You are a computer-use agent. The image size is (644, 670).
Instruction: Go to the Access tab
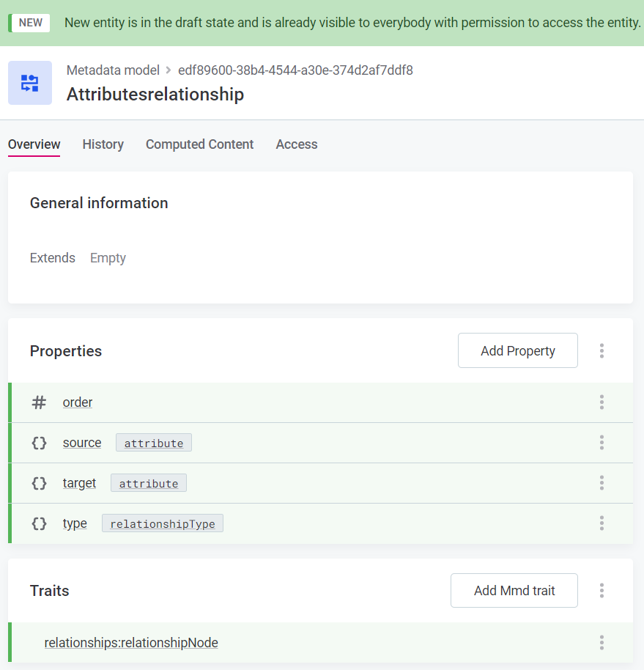(x=297, y=144)
